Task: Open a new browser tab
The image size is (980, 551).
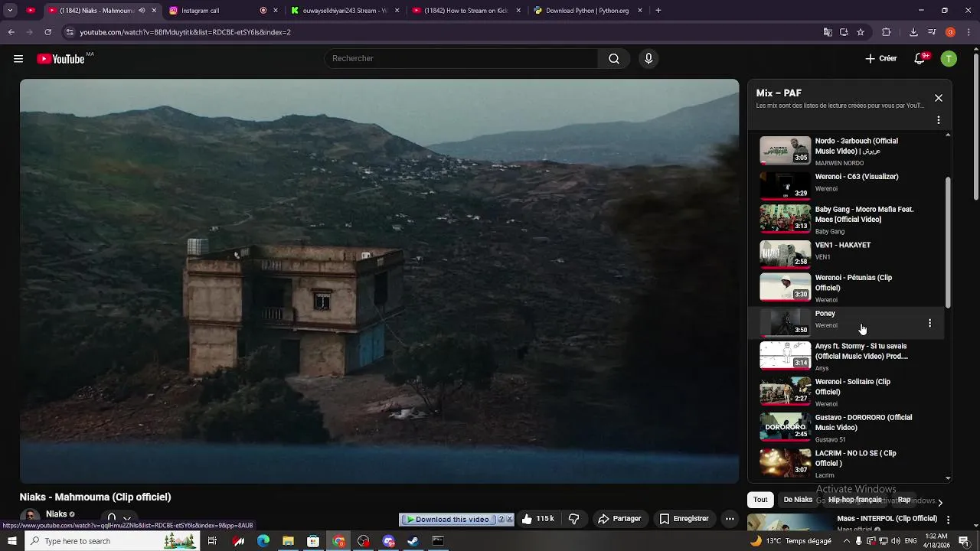Action: click(x=658, y=11)
